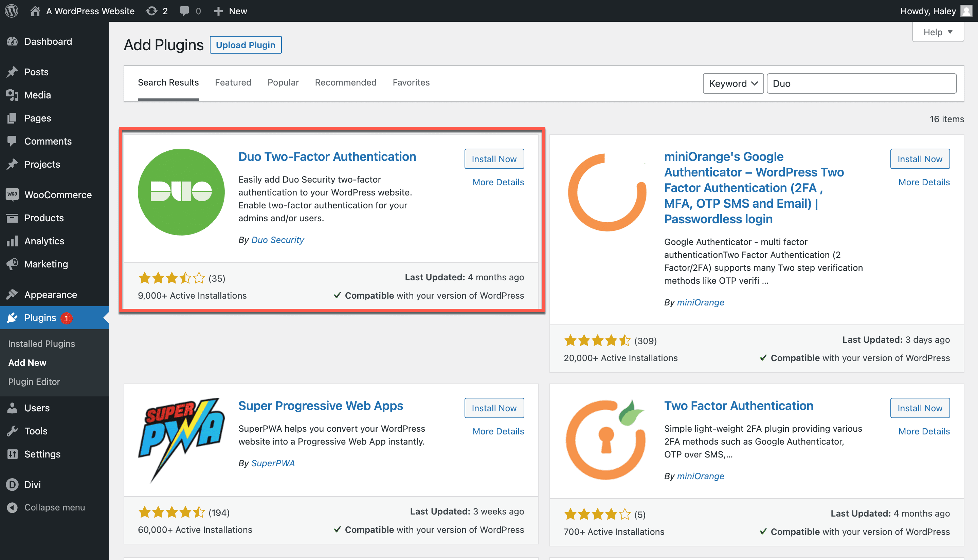
Task: Switch to the Popular tab
Action: (283, 82)
